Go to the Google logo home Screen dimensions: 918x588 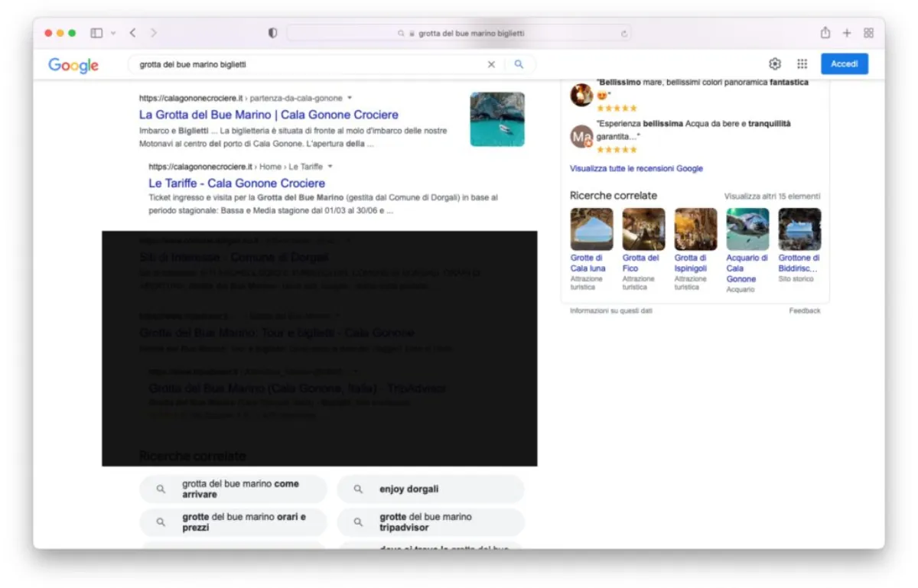[73, 65]
